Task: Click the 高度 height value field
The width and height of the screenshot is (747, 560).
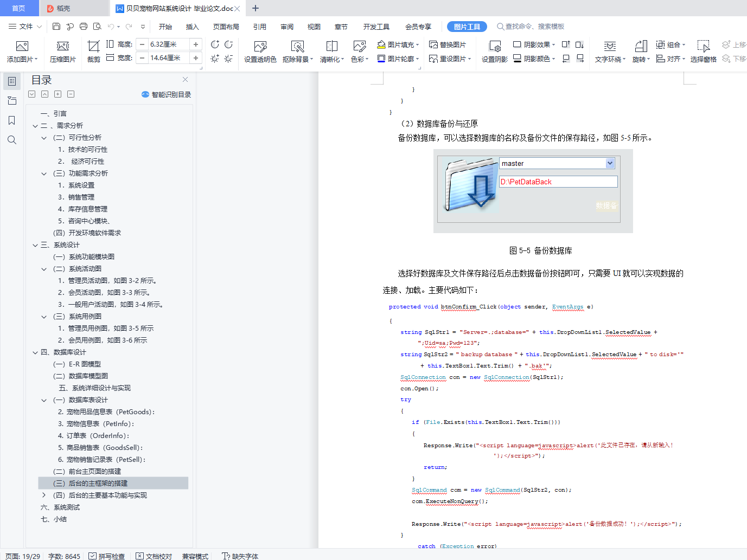Action: 169,44
